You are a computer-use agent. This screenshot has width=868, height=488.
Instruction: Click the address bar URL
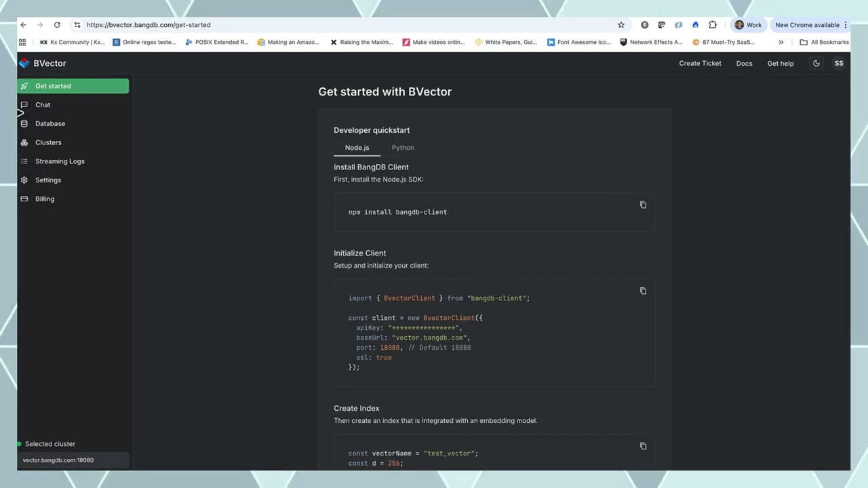pyautogui.click(x=149, y=25)
